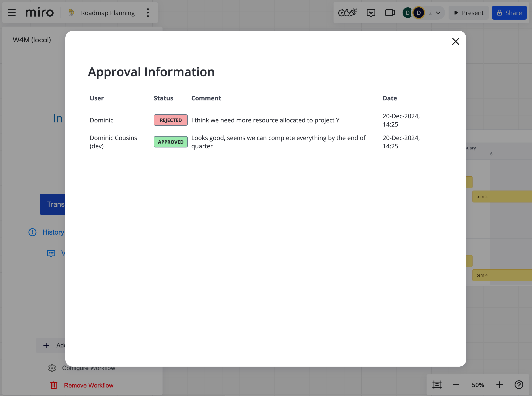Zoom out with minus button

click(x=456, y=385)
